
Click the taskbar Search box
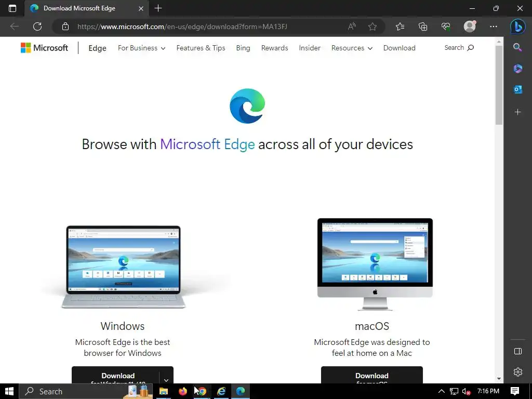pos(86,391)
